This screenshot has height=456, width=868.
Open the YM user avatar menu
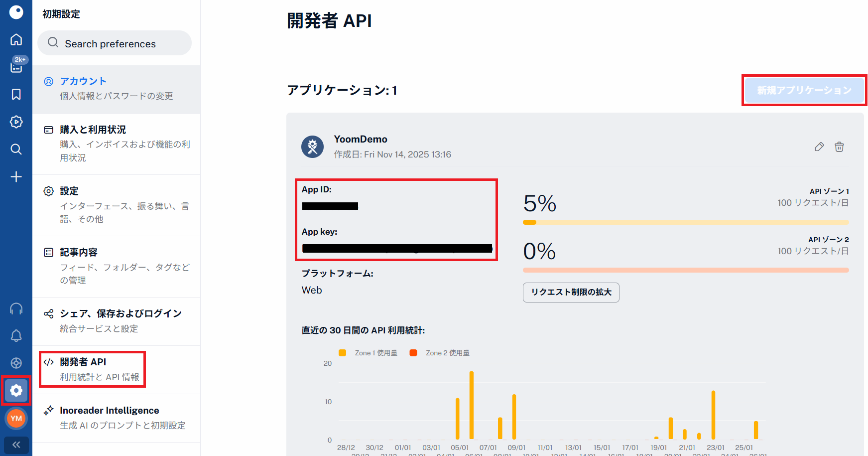click(16, 418)
